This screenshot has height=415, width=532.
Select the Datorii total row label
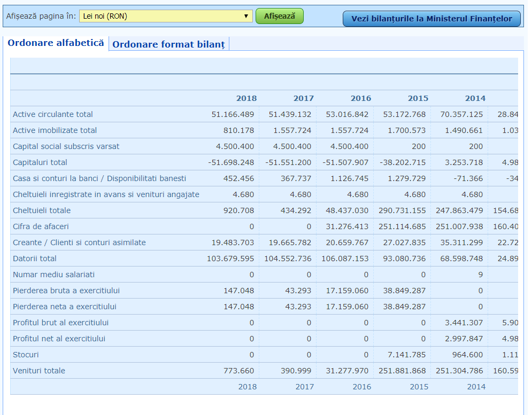click(x=35, y=259)
